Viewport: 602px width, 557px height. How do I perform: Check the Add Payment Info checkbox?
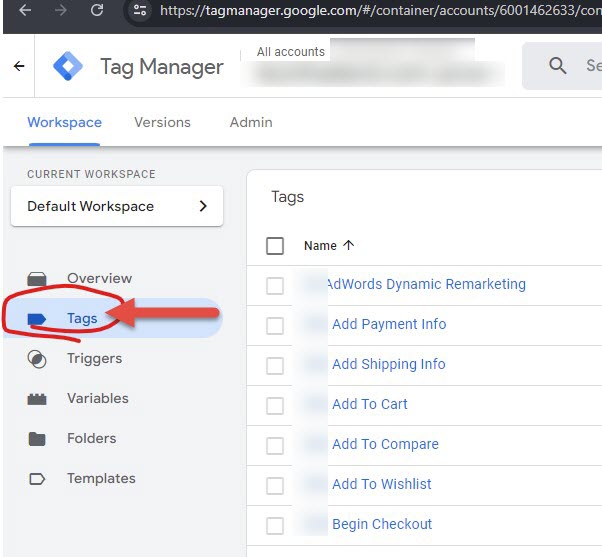tap(275, 325)
